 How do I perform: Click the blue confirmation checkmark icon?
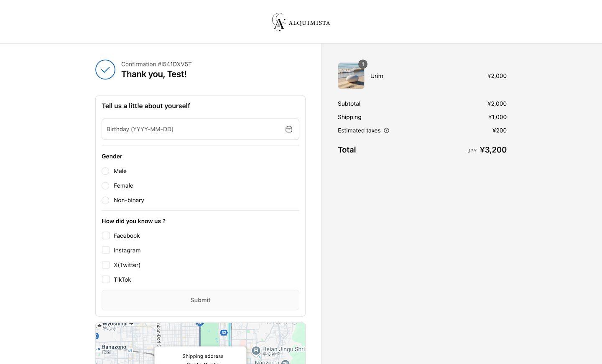(x=105, y=70)
